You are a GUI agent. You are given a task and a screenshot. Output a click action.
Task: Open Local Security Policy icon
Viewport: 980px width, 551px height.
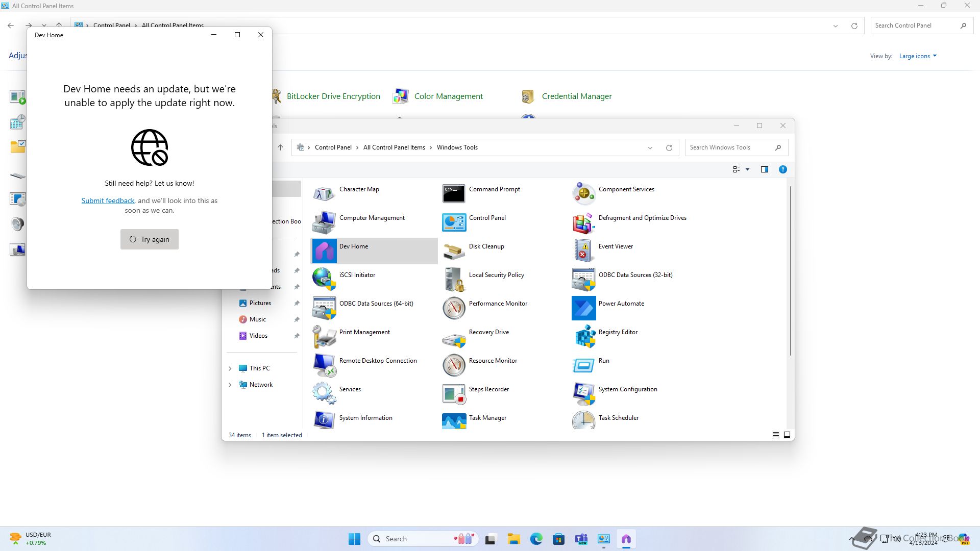(454, 280)
